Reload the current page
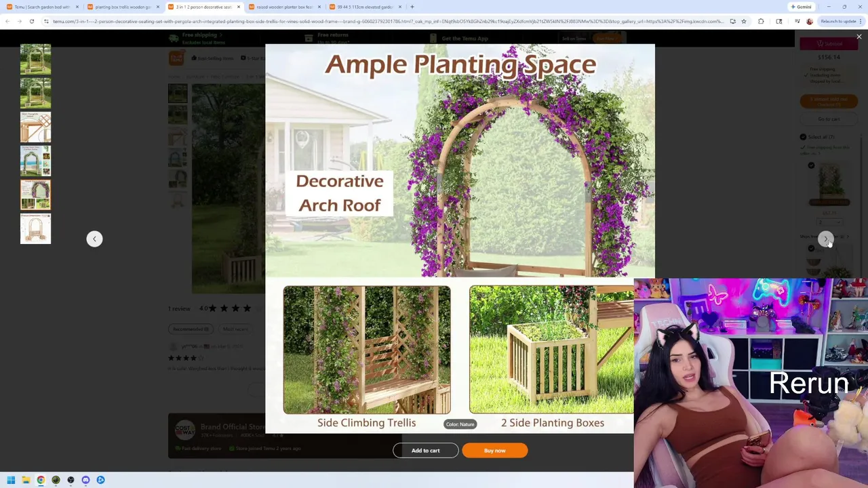Screen dimensions: 868x488 click(x=32, y=21)
